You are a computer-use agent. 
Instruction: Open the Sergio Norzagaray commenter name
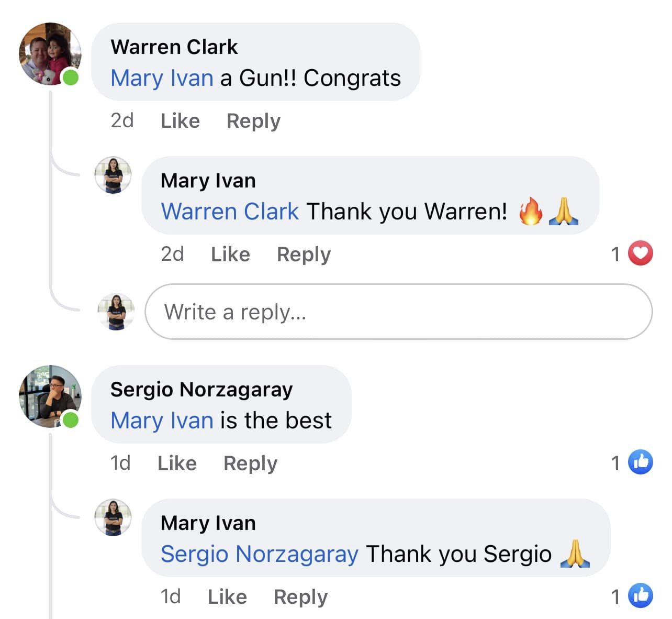click(201, 390)
